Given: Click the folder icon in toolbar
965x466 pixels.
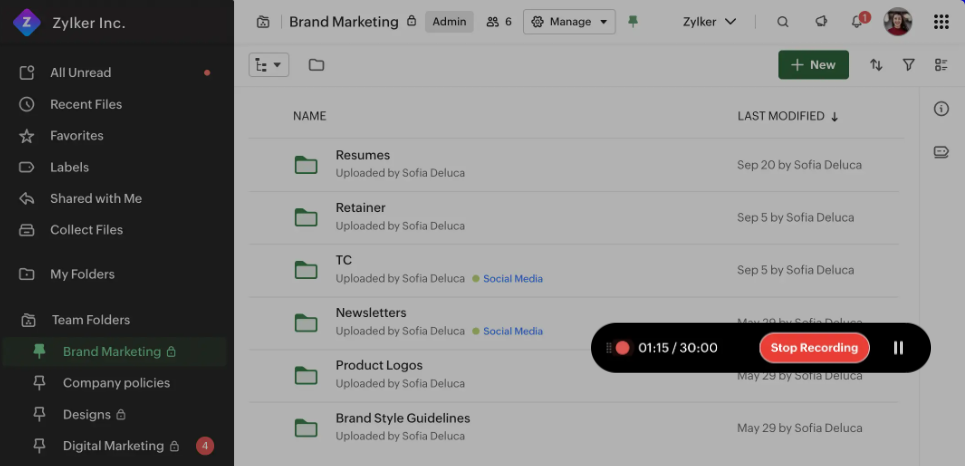Looking at the screenshot, I should pos(316,65).
